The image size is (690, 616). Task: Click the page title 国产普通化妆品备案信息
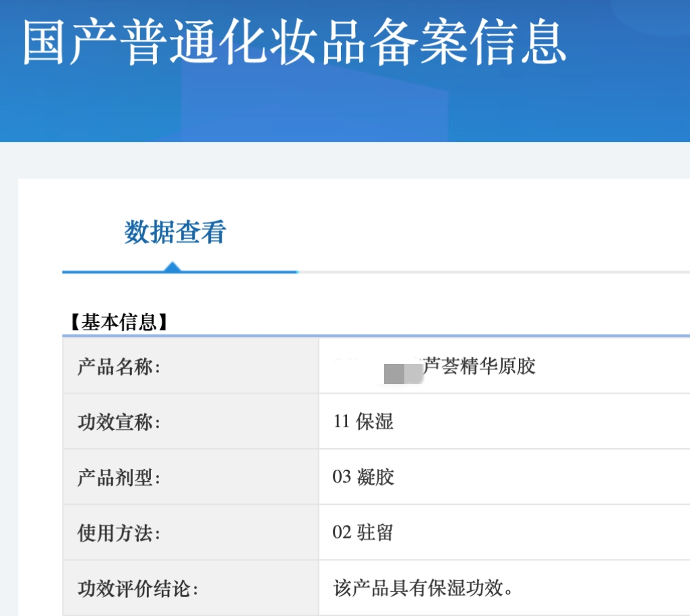pos(294,42)
